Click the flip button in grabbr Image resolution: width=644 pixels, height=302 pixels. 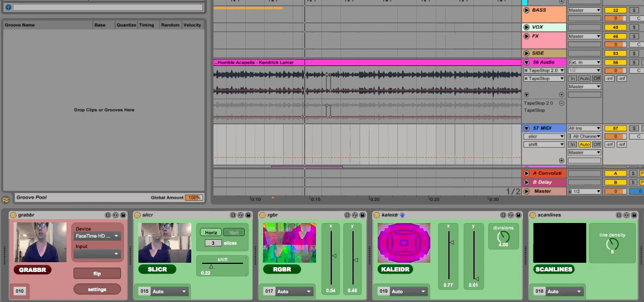coord(97,274)
